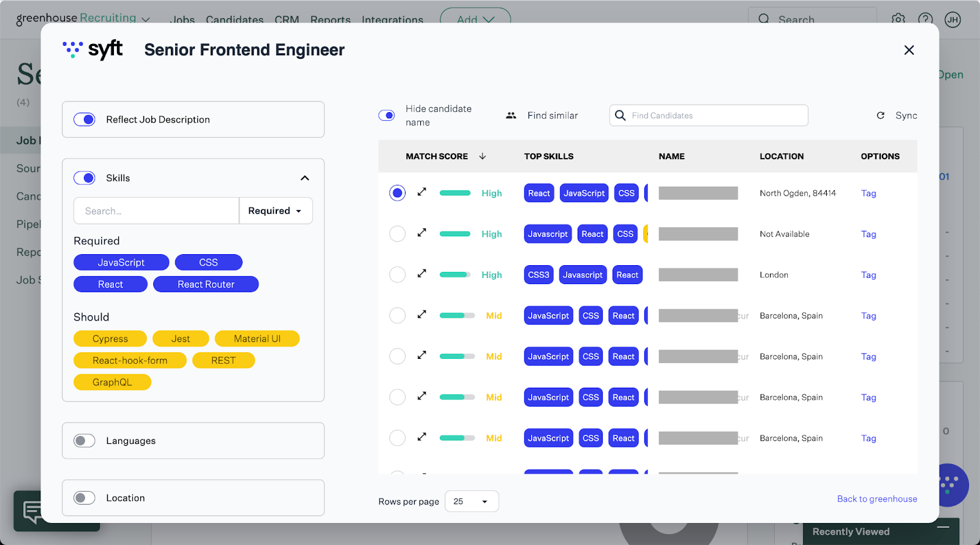Open the Integrations menu in Greenhouse
This screenshot has height=545, width=980.
tap(393, 20)
